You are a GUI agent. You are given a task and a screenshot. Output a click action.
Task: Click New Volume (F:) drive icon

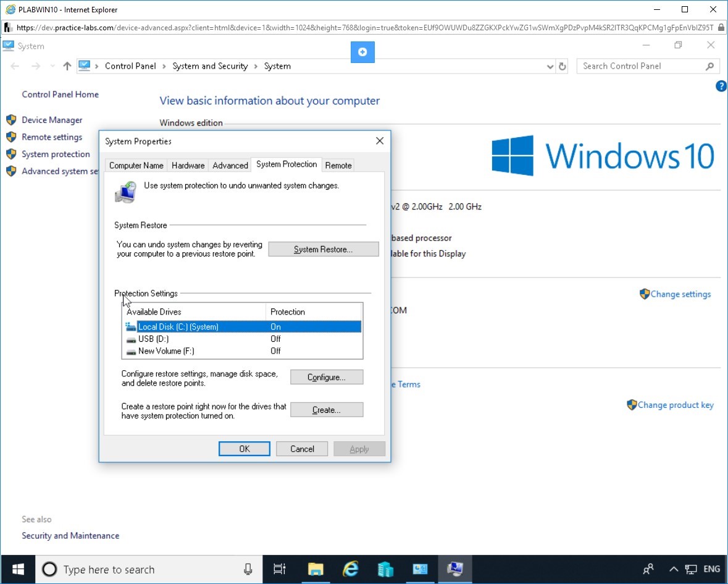131,351
